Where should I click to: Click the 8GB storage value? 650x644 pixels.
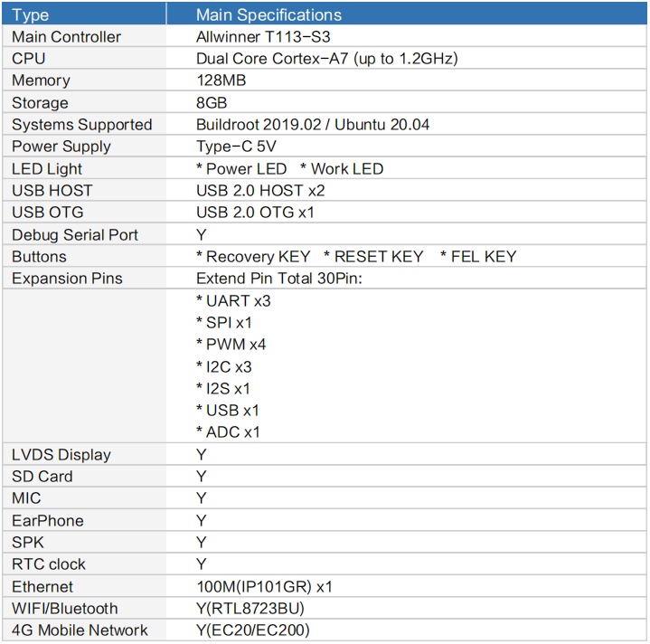[212, 103]
